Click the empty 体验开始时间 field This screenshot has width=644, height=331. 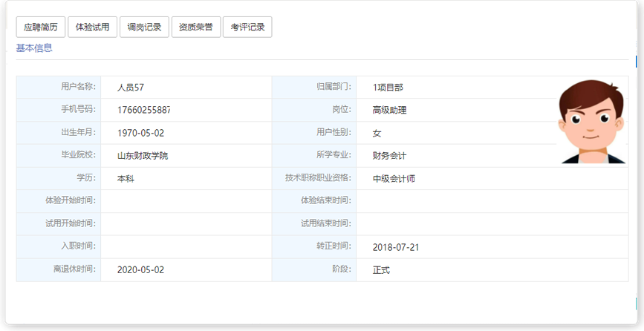click(x=186, y=201)
